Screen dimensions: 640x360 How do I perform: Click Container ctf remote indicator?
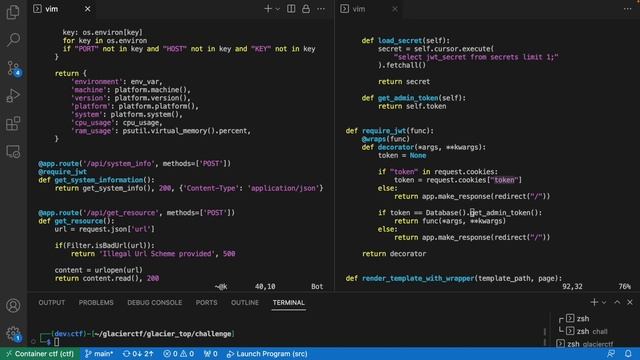[40, 353]
